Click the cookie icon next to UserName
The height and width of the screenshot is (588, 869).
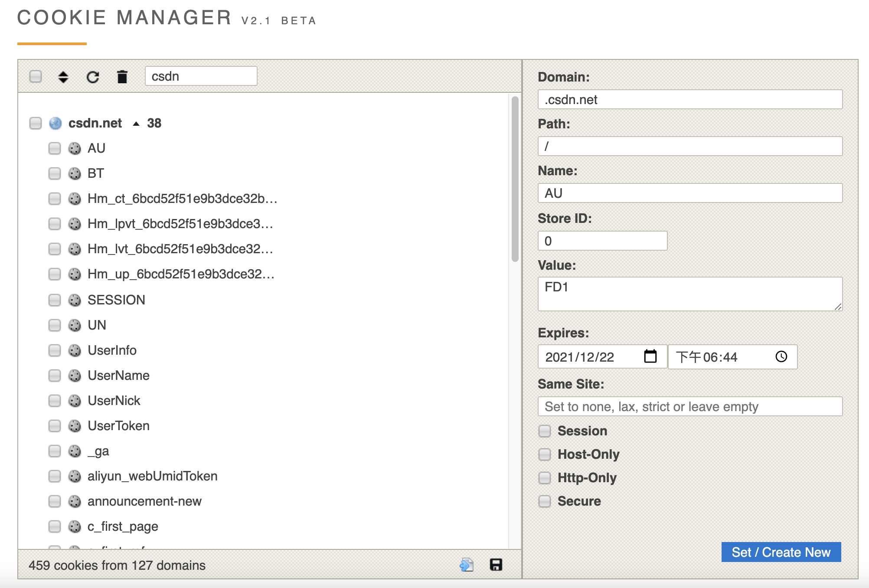(x=75, y=376)
